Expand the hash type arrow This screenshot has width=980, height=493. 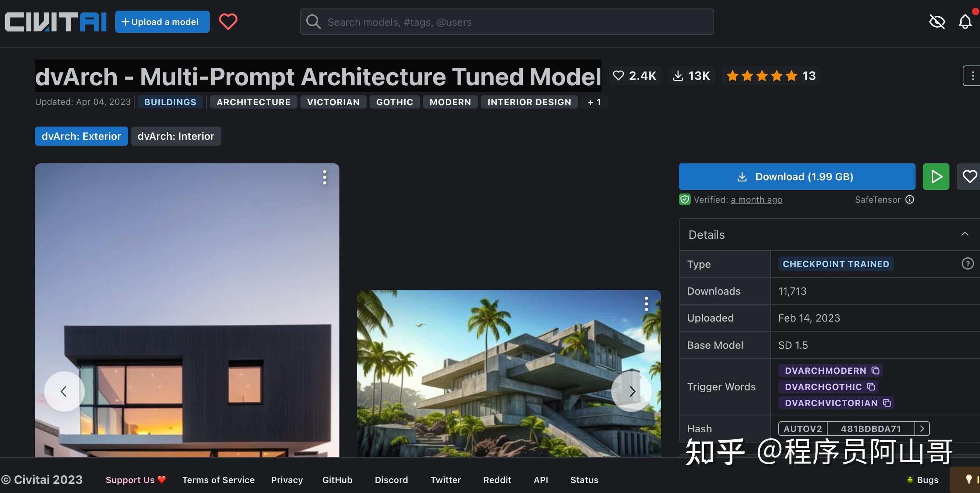[922, 429]
